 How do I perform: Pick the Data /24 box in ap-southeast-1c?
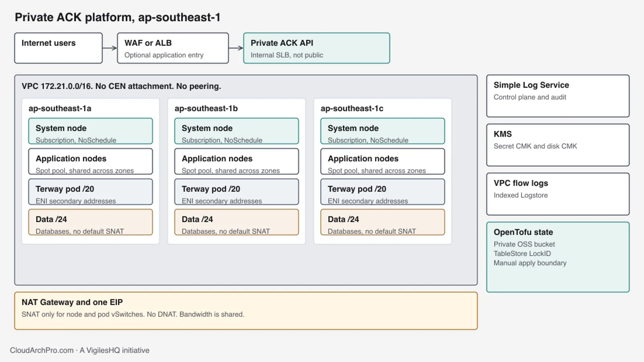(x=383, y=222)
